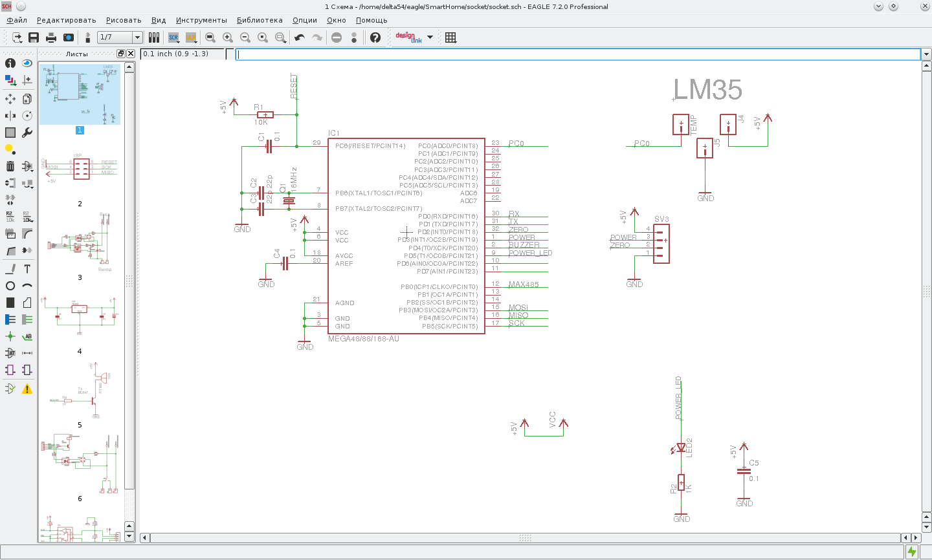Click the CAM processor icon
The width and height of the screenshot is (932, 560).
coord(69,38)
